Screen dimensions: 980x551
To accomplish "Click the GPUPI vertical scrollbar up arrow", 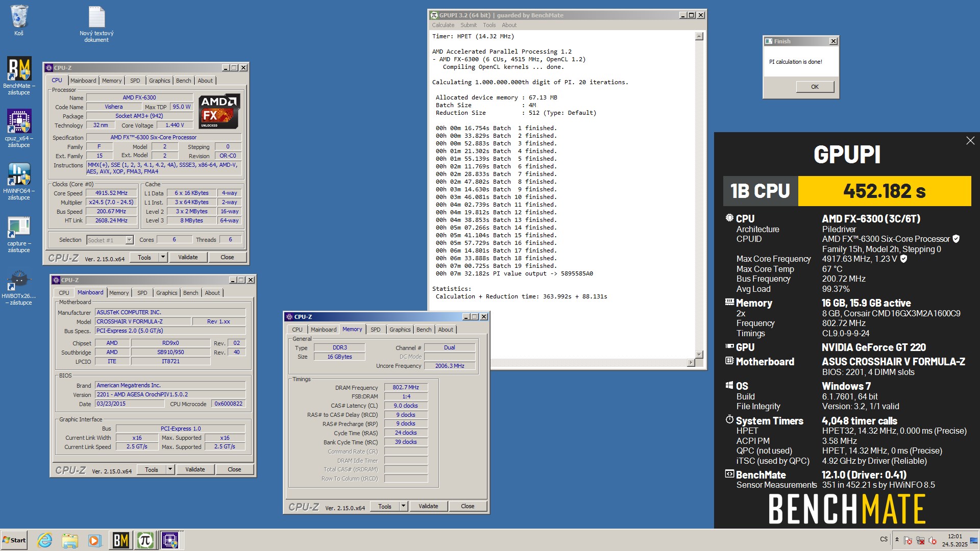I will click(699, 36).
